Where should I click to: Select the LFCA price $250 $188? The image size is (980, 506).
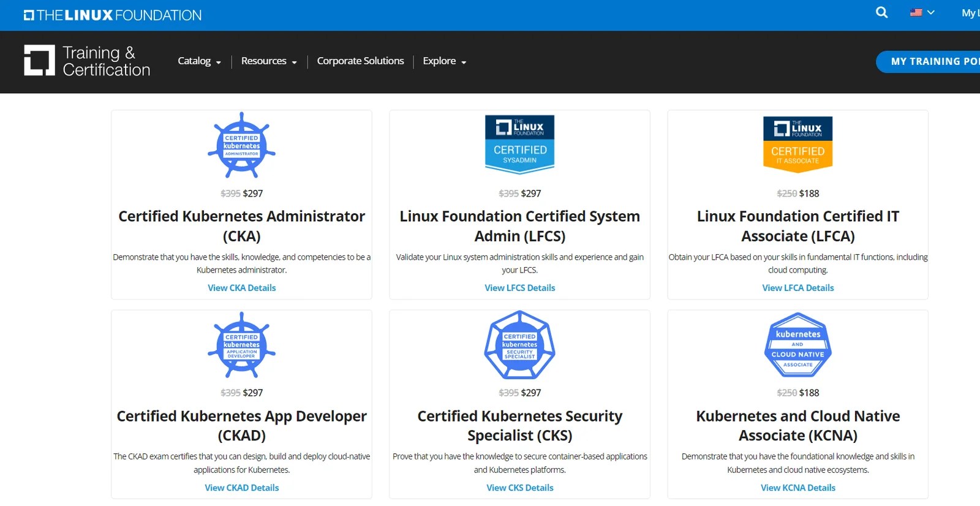tap(798, 194)
